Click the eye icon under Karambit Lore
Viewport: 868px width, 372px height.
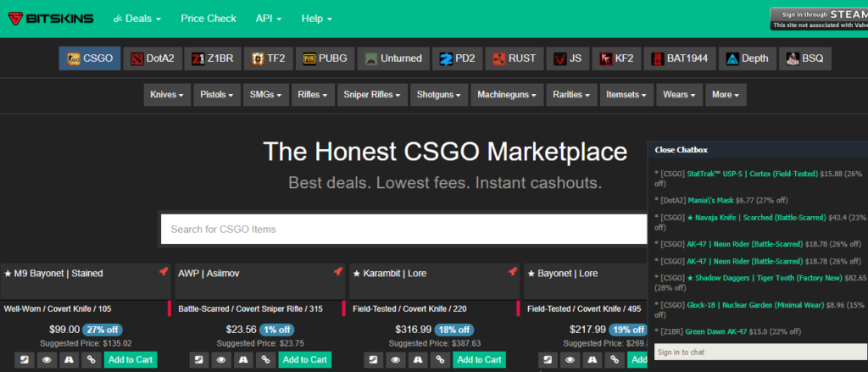click(x=395, y=360)
